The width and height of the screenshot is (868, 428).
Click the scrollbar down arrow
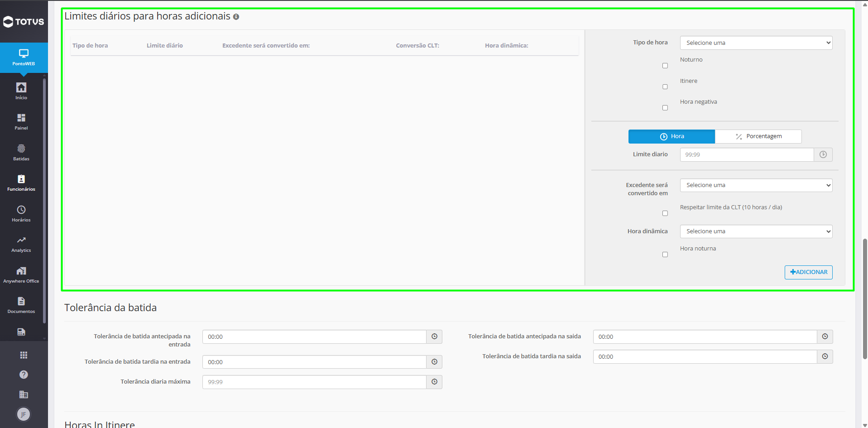[865, 425]
